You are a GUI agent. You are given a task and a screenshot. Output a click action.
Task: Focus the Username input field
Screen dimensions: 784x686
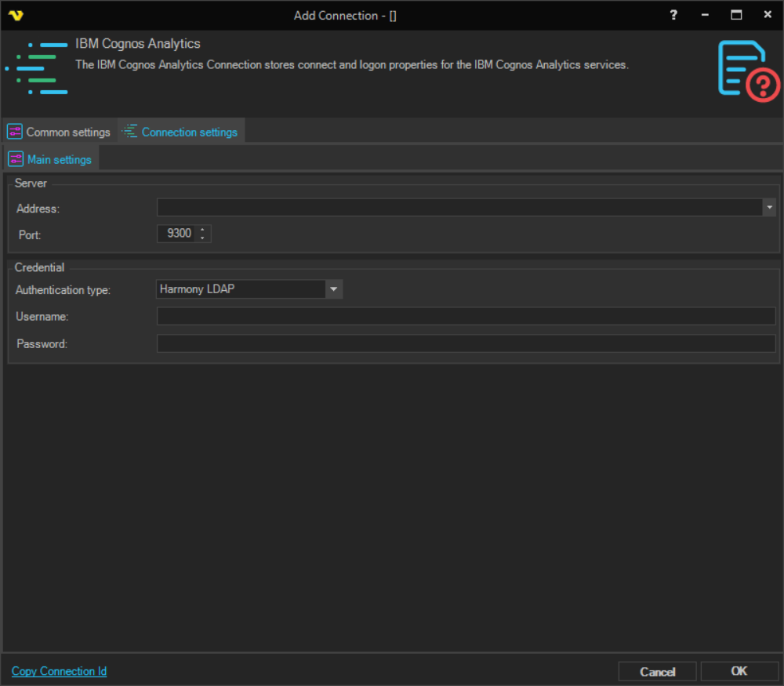coord(466,316)
